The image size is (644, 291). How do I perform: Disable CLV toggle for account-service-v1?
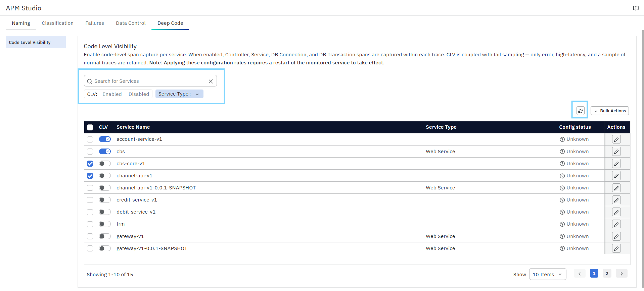105,139
